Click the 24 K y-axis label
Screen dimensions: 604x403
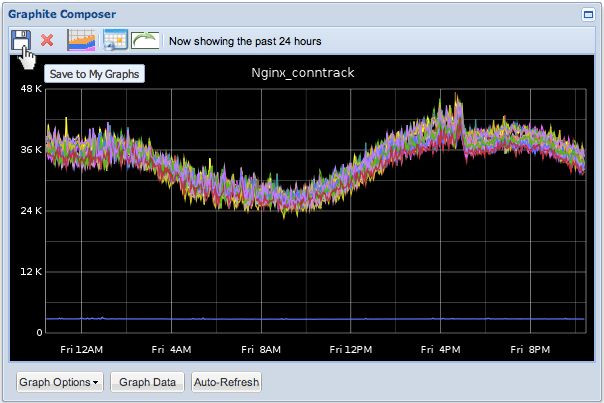(x=31, y=211)
